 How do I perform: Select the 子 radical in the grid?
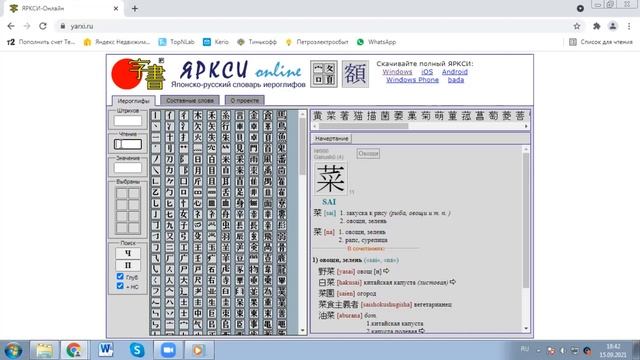click(184, 226)
